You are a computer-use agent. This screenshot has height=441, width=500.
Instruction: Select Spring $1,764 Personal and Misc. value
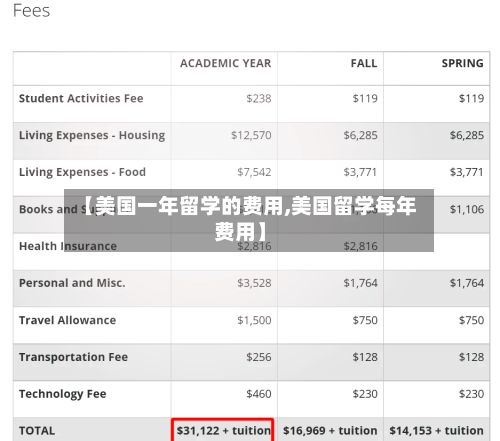[x=467, y=283]
